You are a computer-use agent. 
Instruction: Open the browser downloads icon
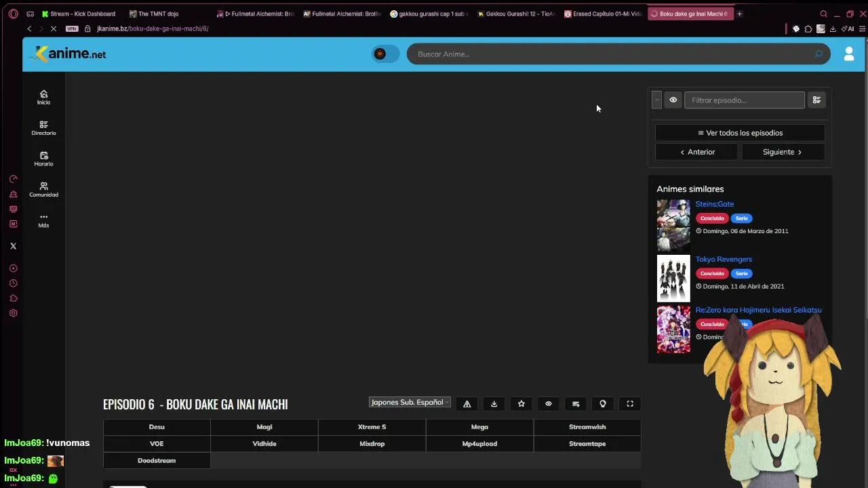pos(833,28)
